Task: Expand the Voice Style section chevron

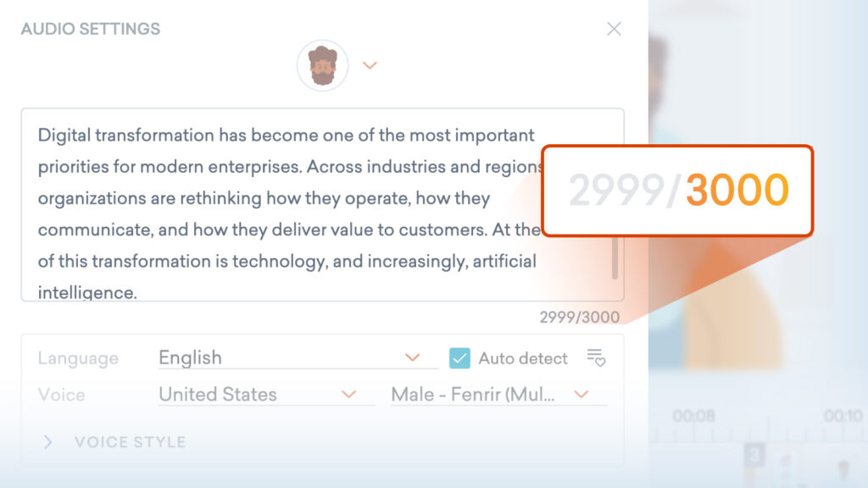Action: click(48, 441)
